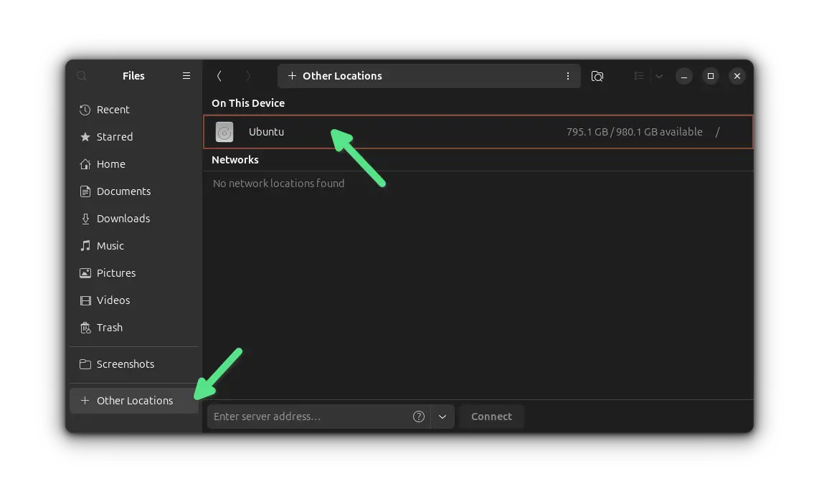Viewport: 819px width, 504px height.
Task: Click the search everywhere folder icon
Action: click(x=597, y=76)
